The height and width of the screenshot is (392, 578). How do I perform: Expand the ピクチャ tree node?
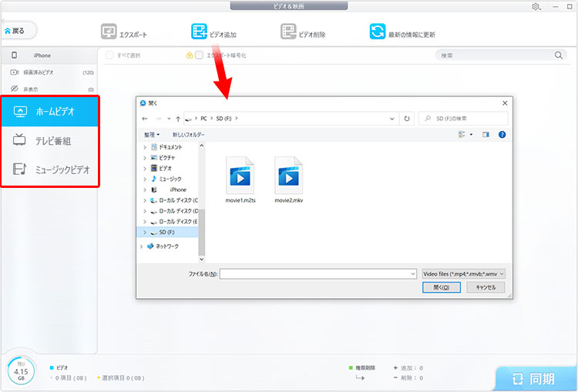coord(145,158)
